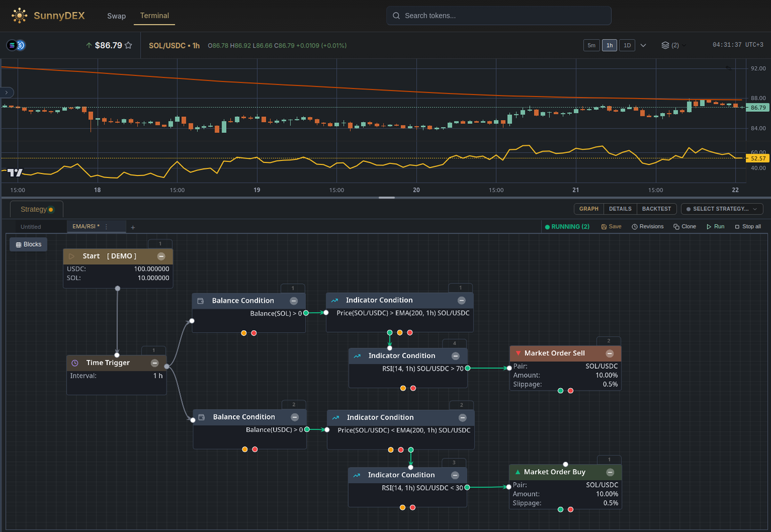Click the SOL/USDC token pair icon
Viewport: 771px width, 532px height.
click(15, 45)
